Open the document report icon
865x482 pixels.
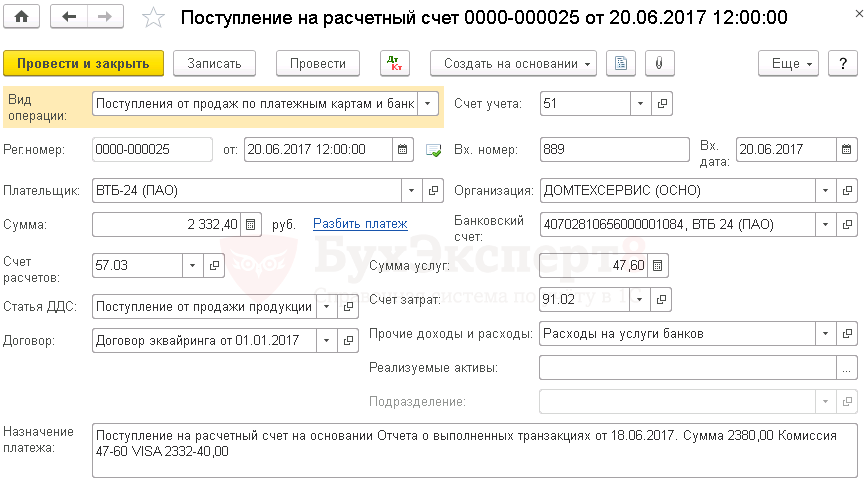point(622,63)
